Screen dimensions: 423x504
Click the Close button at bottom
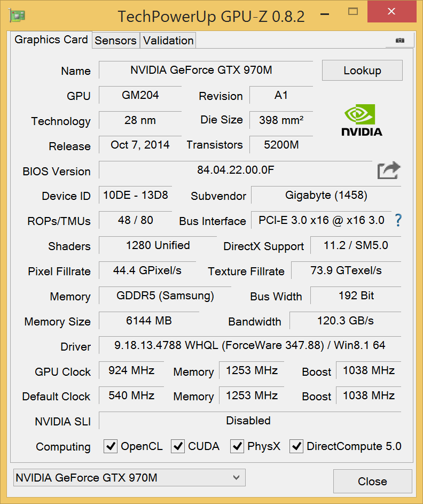pos(373,481)
